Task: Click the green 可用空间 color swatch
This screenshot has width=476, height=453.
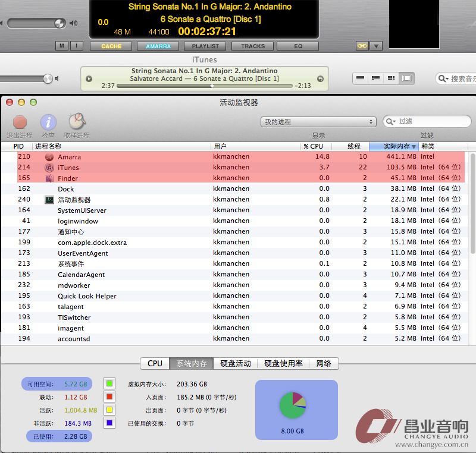Action: point(109,383)
